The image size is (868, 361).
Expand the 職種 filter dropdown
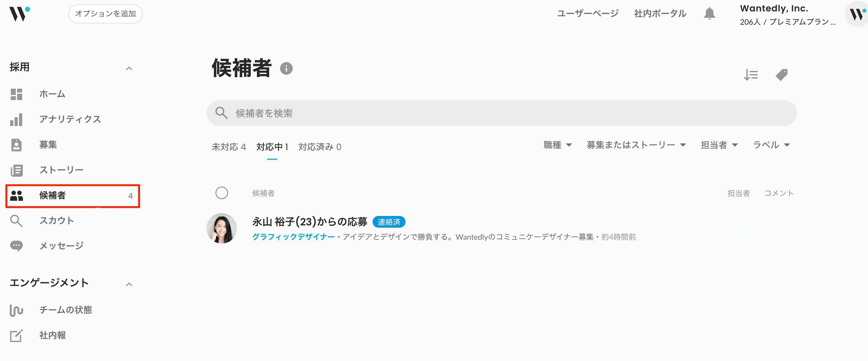point(558,145)
